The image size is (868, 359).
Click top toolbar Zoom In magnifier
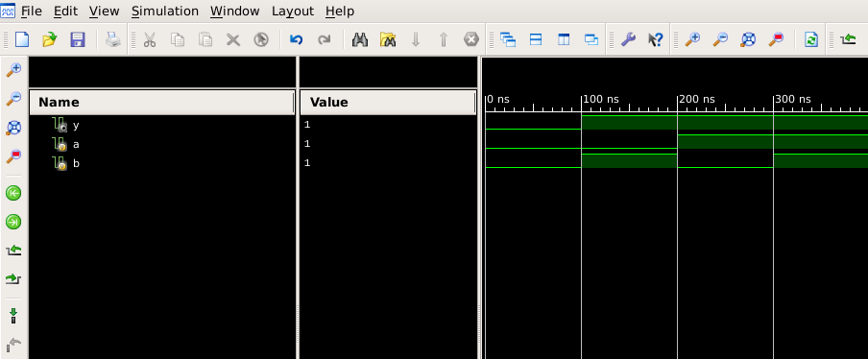[692, 39]
